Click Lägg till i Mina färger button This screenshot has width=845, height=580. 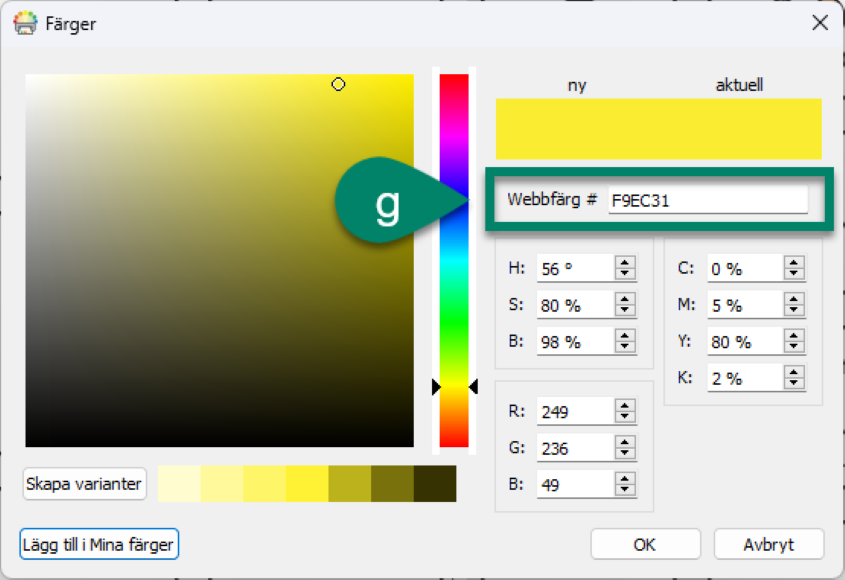click(99, 545)
